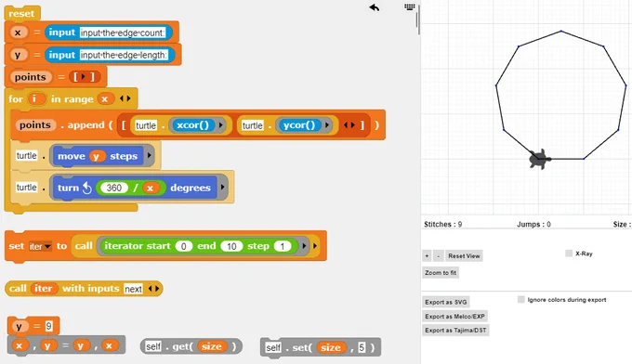Expand arrows on call iter block
The width and height of the screenshot is (632, 364).
(x=154, y=288)
